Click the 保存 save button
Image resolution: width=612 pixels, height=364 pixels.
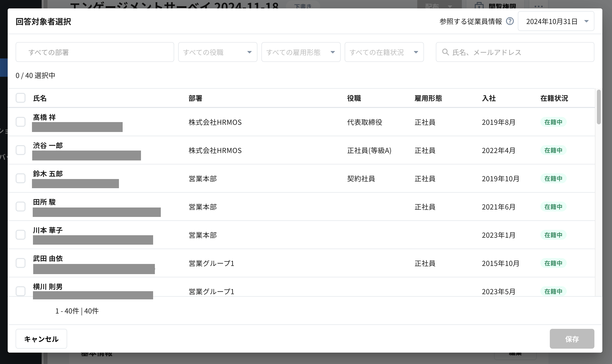(572, 339)
